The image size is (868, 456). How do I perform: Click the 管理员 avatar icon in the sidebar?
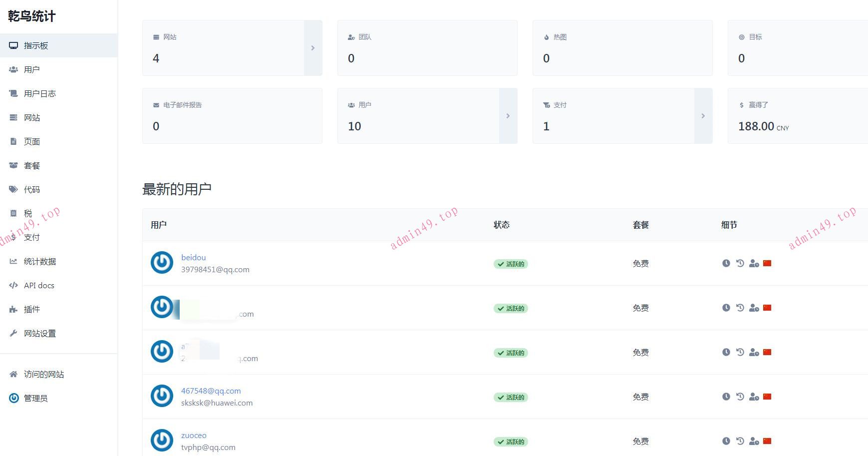coord(14,398)
